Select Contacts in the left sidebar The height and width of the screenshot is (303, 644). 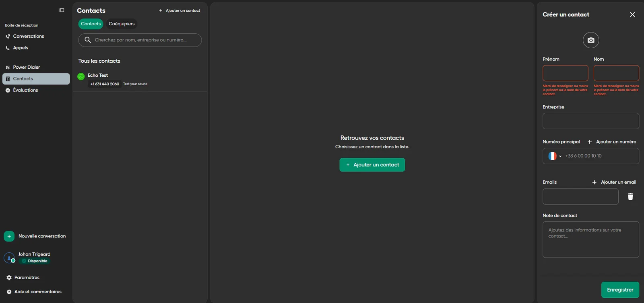click(36, 79)
